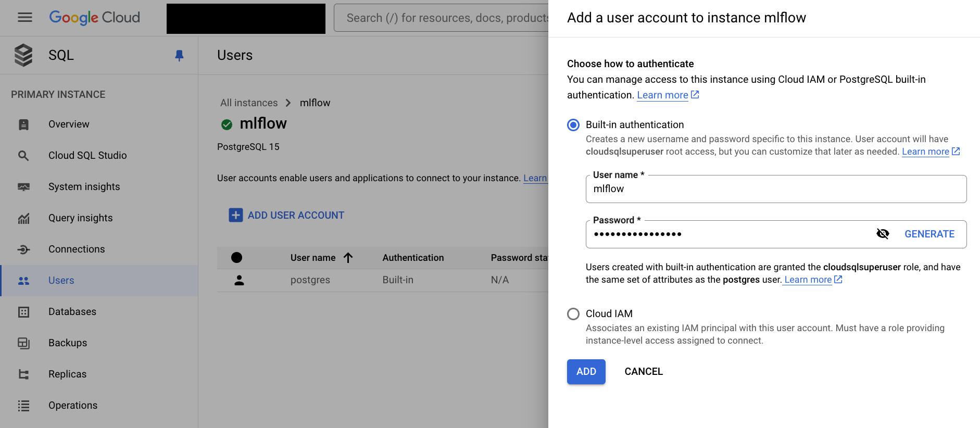Click the plus icon for Add User Account
The height and width of the screenshot is (428, 980).
236,215
